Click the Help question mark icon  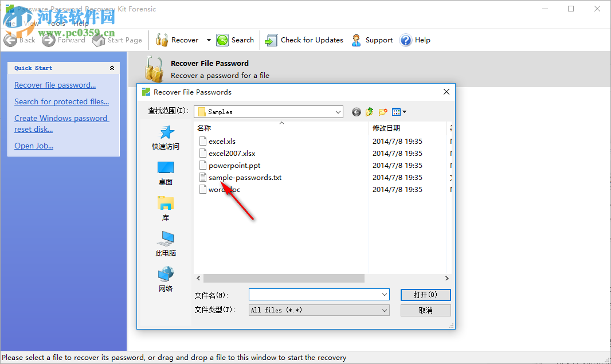click(x=406, y=40)
